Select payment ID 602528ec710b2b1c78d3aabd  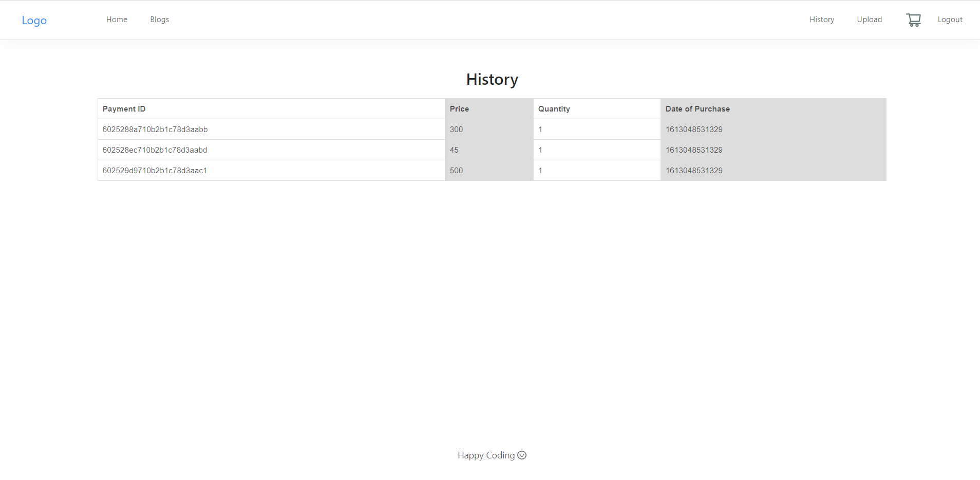click(x=155, y=150)
